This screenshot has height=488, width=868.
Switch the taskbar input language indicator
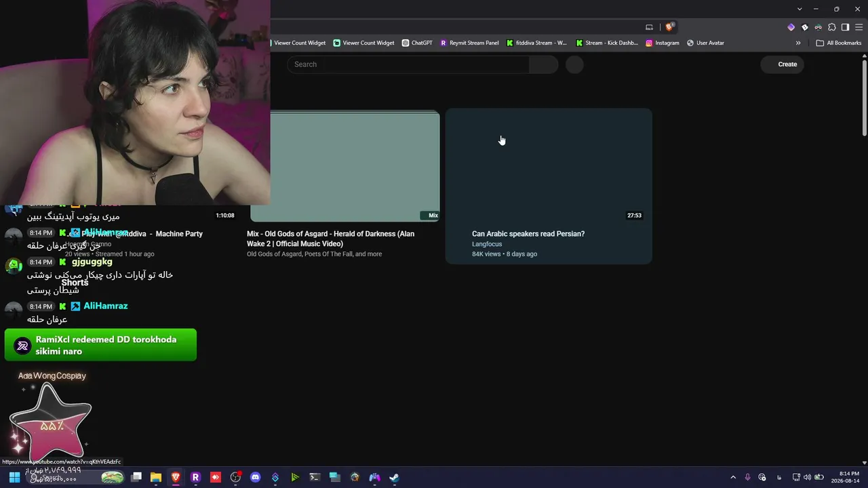click(779, 477)
